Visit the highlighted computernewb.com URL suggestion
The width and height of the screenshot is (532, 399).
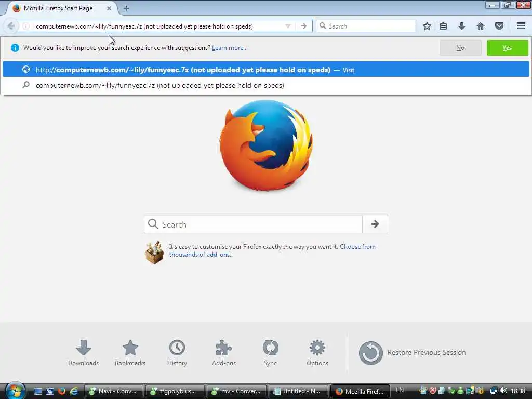(x=265, y=70)
